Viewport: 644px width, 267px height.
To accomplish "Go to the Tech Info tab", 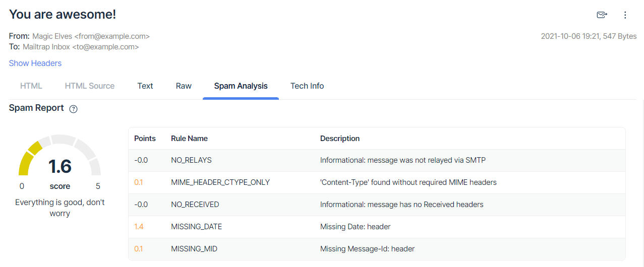I will coord(307,86).
